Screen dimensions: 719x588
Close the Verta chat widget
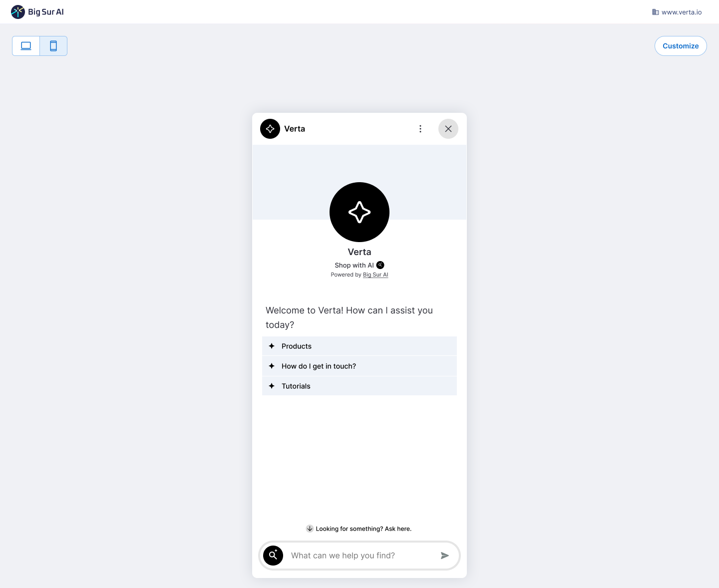tap(448, 129)
